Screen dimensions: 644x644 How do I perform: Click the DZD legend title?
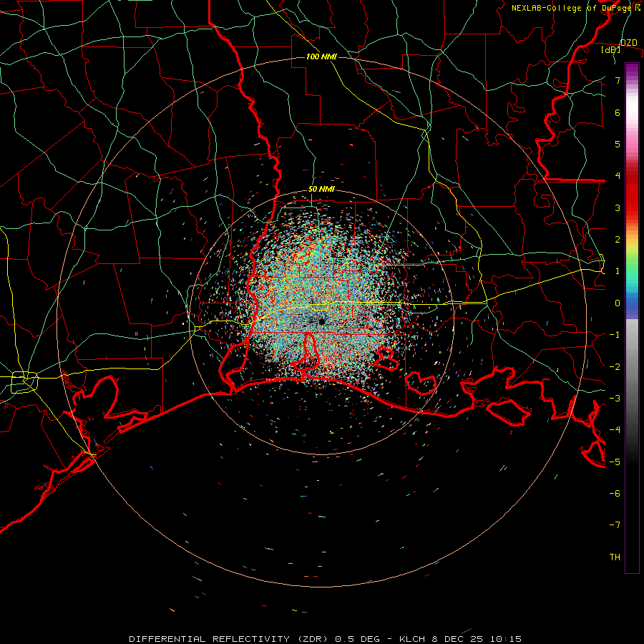tap(628, 43)
